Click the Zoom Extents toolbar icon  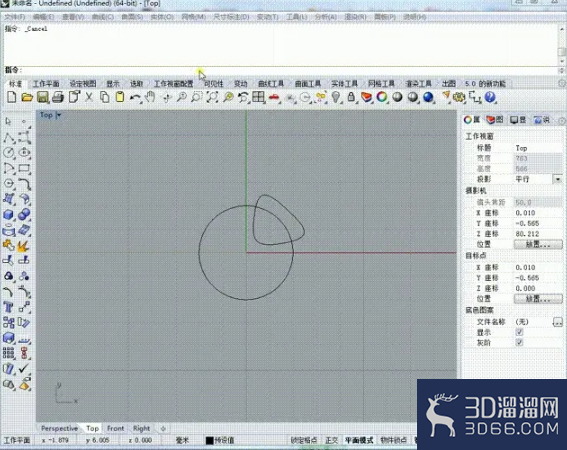click(212, 97)
